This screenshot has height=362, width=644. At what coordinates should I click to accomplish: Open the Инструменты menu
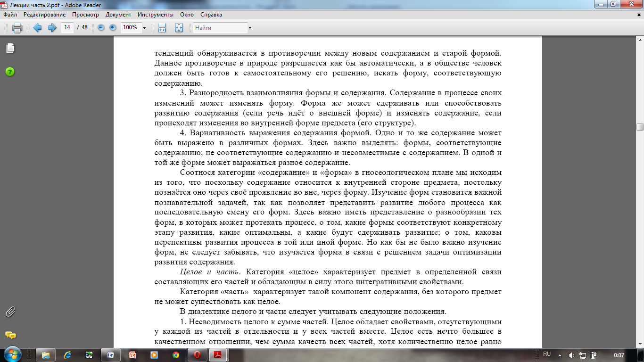click(155, 15)
